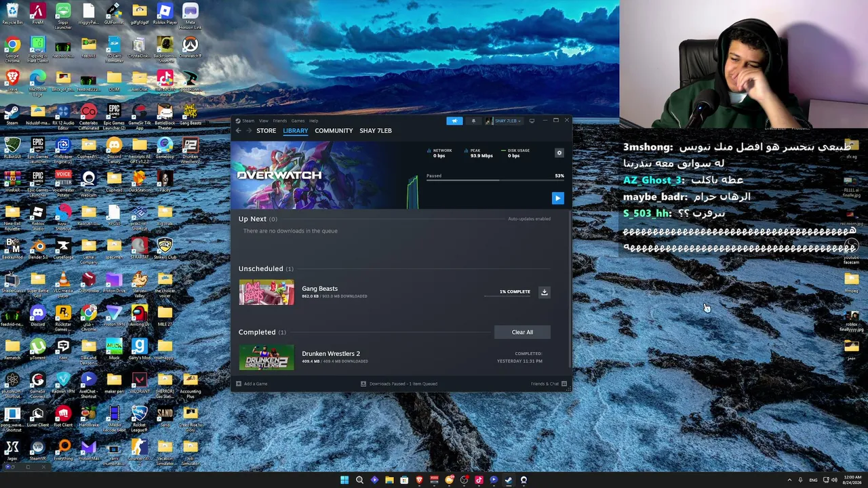Screen dimensions: 868x488
Task: Select the Microsoft Edge desktop icon
Action: coord(37,83)
